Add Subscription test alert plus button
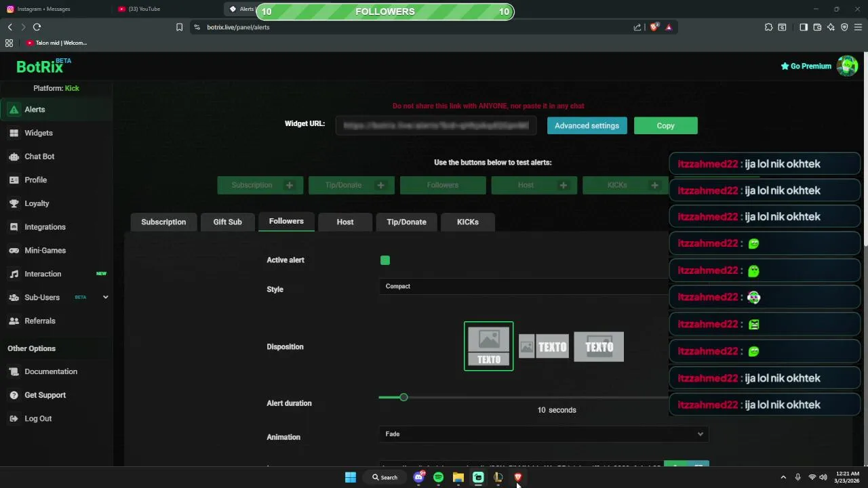 click(x=290, y=185)
